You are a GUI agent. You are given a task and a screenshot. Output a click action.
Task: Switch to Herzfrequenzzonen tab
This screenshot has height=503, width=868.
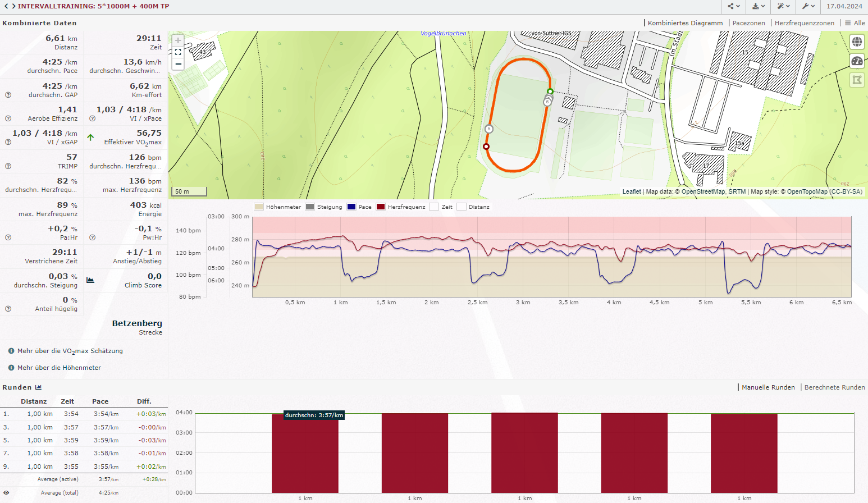(x=804, y=23)
